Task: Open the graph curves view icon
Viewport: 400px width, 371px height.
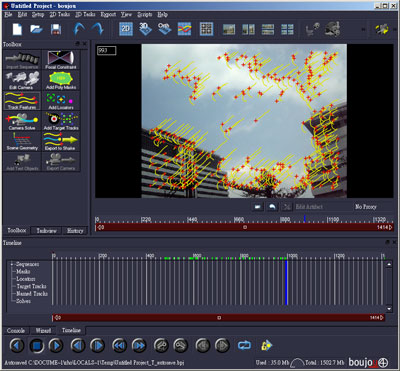Action: point(184,29)
